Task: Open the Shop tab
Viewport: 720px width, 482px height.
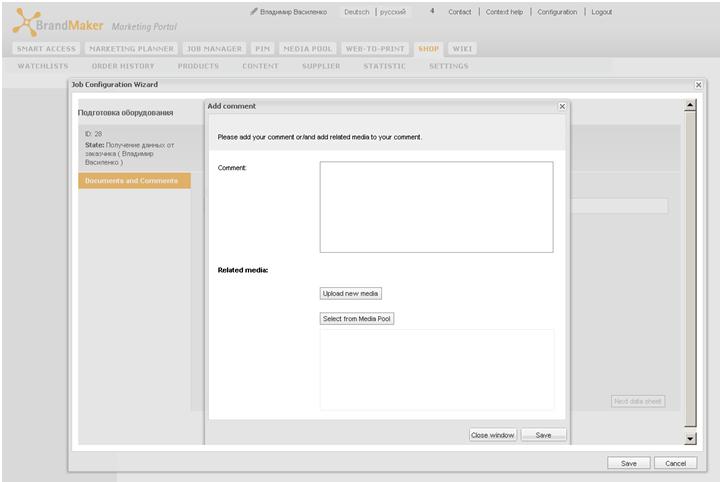Action: click(x=428, y=49)
